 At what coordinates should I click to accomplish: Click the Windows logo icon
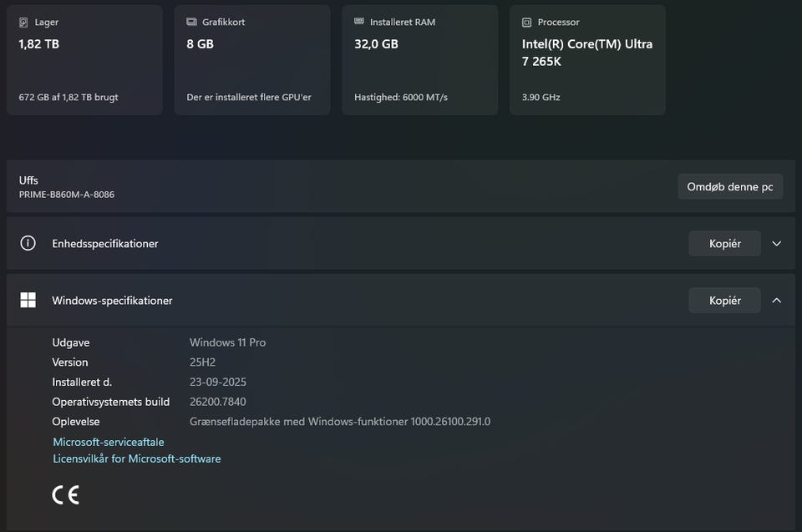[28, 300]
